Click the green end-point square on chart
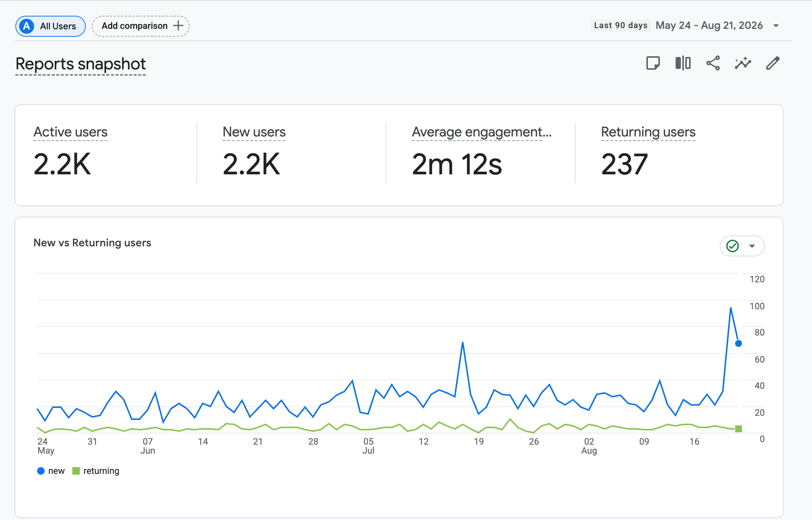Viewport: 812px width, 520px height. click(739, 429)
